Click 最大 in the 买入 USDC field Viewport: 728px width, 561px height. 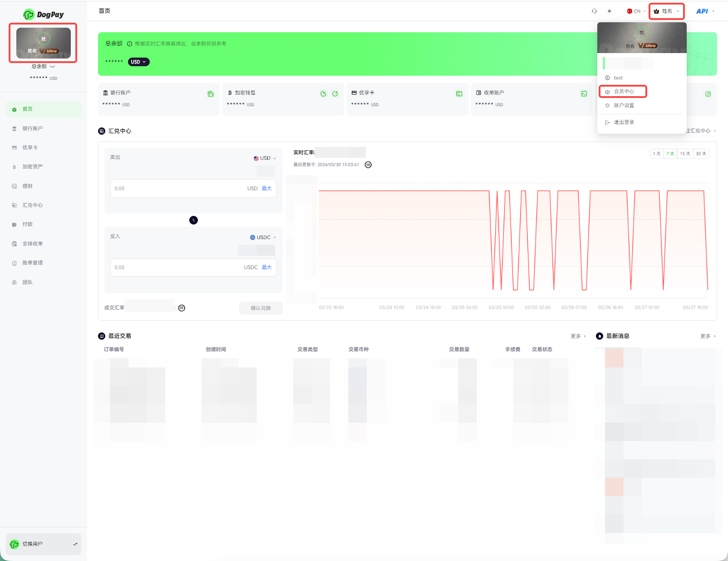(267, 268)
